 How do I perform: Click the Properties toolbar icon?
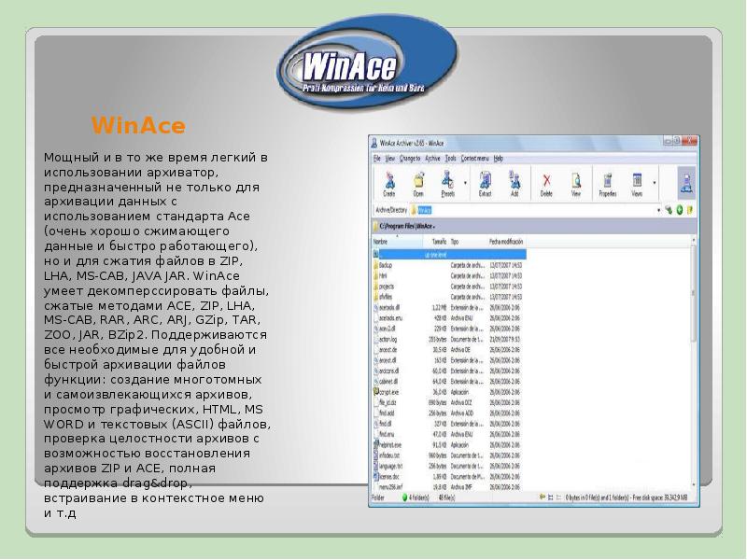tap(607, 182)
